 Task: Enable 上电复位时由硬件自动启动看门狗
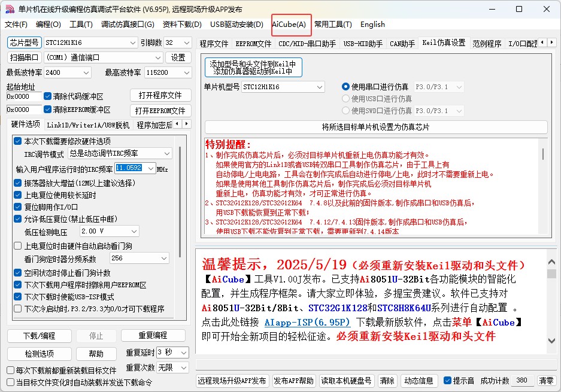17,246
